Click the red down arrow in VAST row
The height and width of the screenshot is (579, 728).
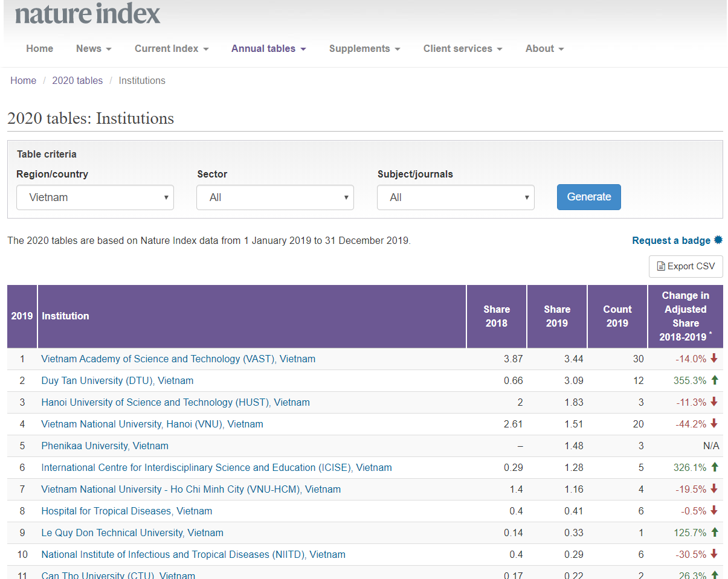click(714, 358)
